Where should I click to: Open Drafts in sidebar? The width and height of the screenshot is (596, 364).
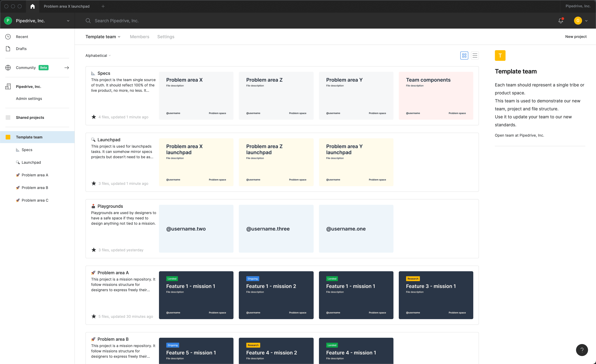[21, 49]
